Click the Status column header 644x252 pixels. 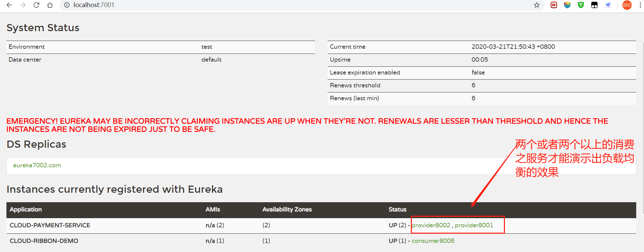397,209
